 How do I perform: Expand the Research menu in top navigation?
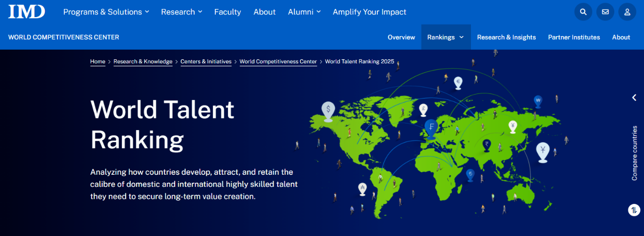pos(182,12)
